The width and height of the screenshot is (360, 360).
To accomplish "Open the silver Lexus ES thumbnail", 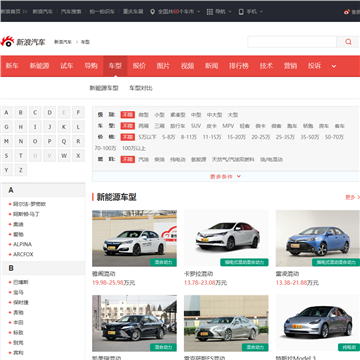I will click(x=226, y=323).
